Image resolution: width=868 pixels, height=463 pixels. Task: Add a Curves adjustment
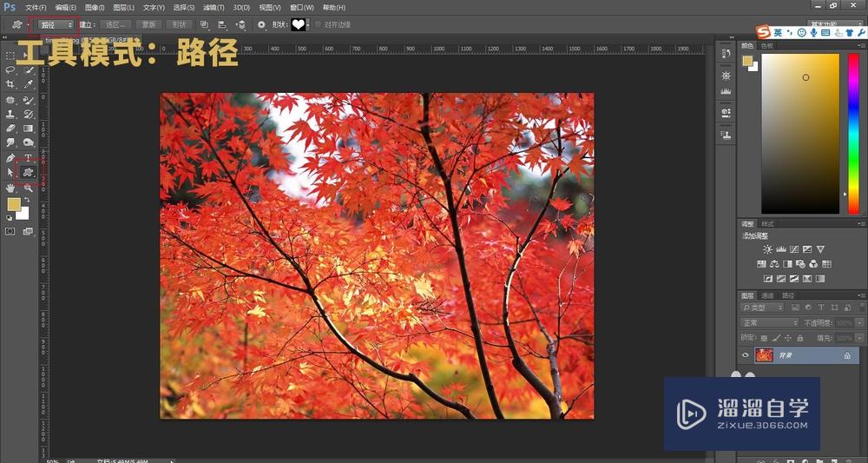(794, 250)
